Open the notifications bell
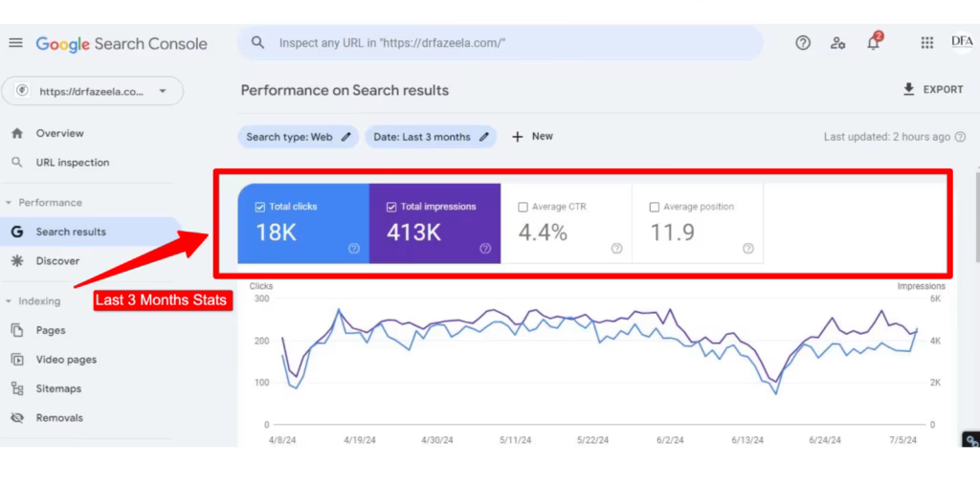This screenshot has width=980, height=487. 874,42
